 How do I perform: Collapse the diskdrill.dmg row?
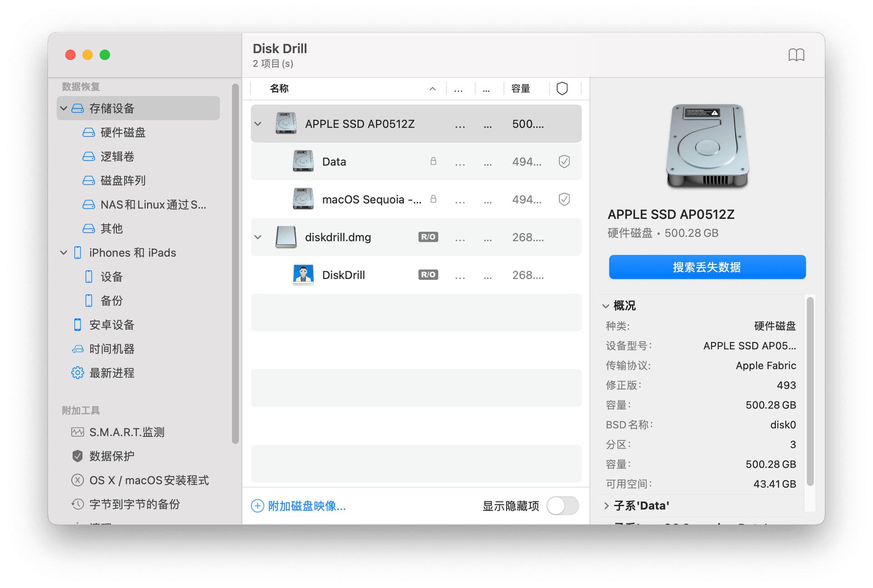258,237
